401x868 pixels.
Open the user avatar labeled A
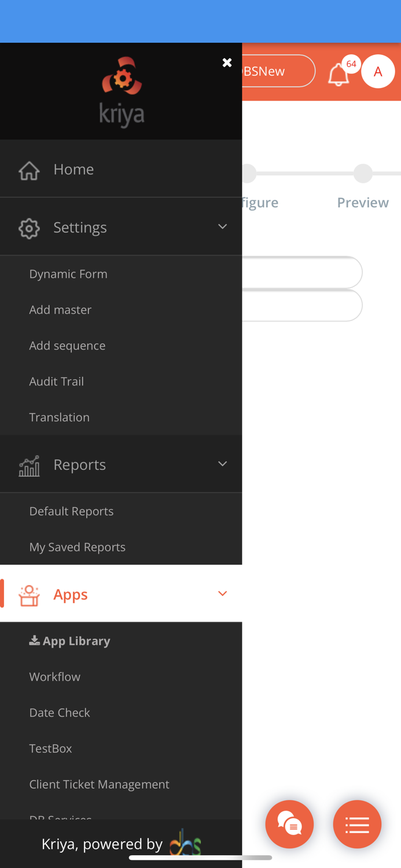378,71
